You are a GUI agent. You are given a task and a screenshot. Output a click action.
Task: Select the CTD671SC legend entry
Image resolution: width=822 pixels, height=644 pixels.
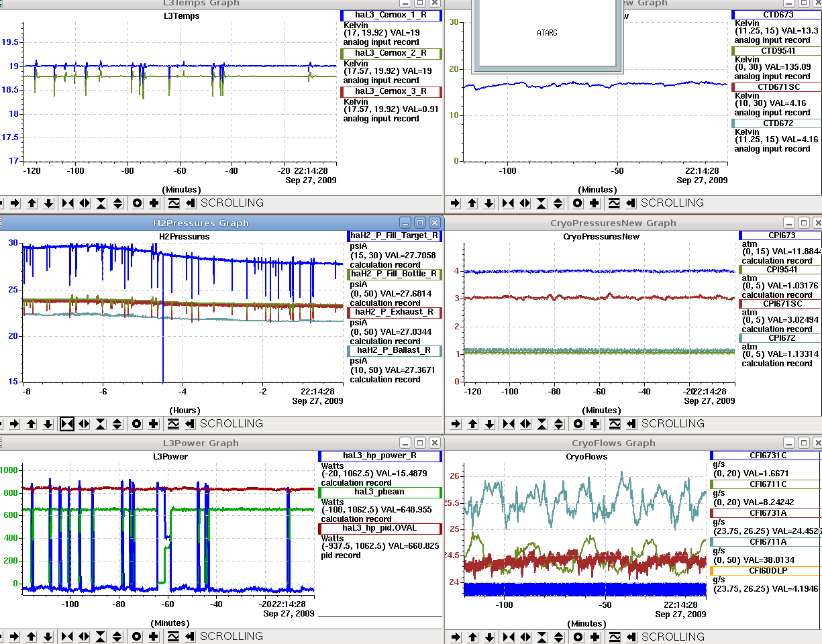coord(777,87)
